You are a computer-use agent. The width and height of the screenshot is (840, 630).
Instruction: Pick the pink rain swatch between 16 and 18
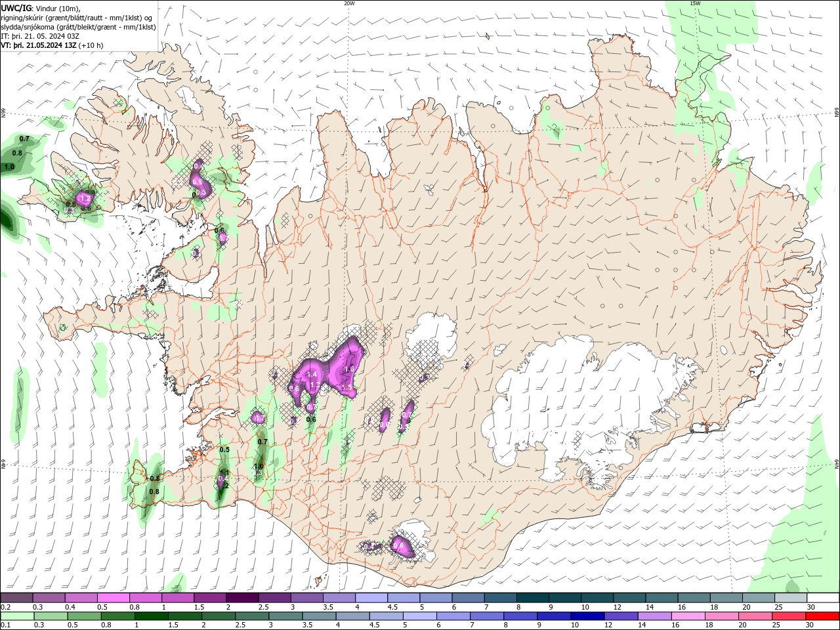pos(688,616)
